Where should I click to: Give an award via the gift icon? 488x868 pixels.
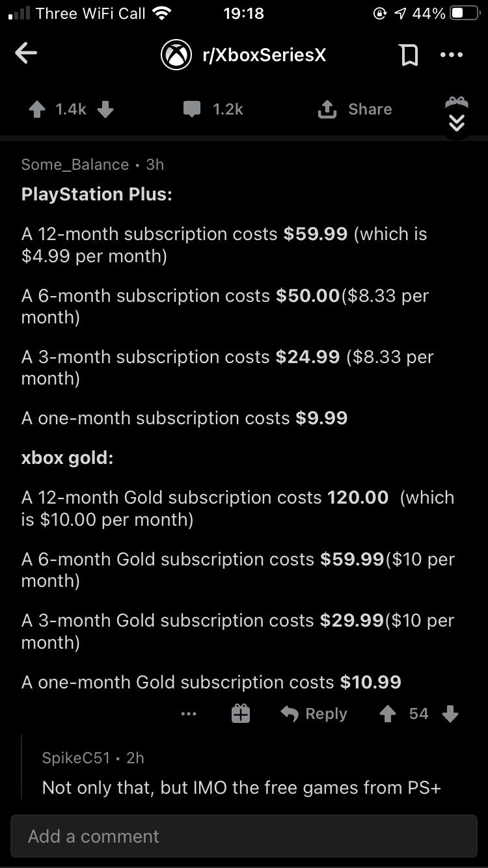point(241,714)
